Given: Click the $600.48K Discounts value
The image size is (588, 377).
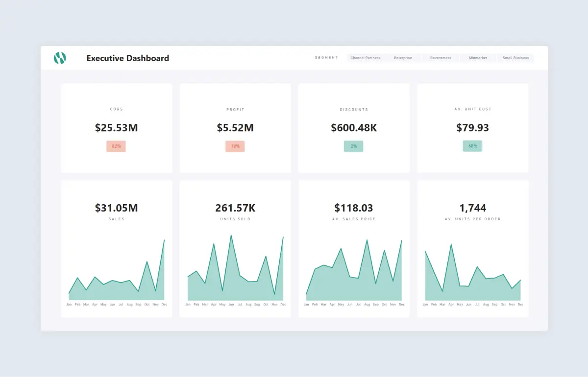Looking at the screenshot, I should click(x=354, y=128).
